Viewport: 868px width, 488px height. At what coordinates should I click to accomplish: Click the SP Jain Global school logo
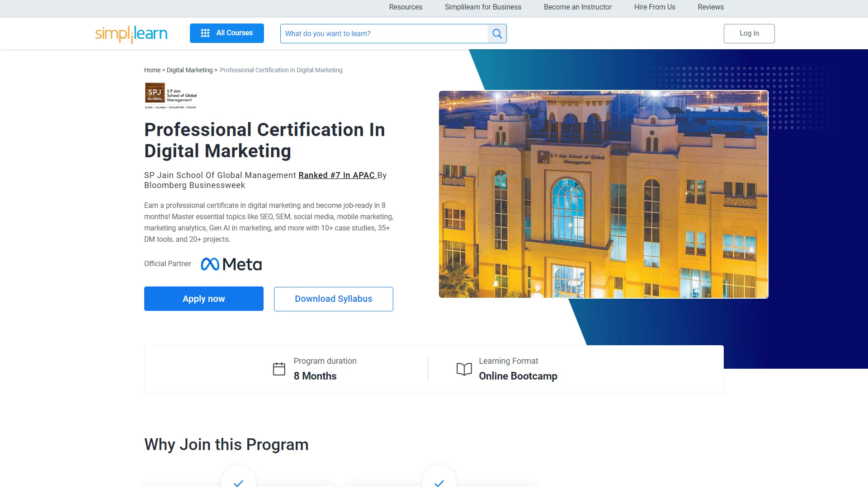[171, 95]
